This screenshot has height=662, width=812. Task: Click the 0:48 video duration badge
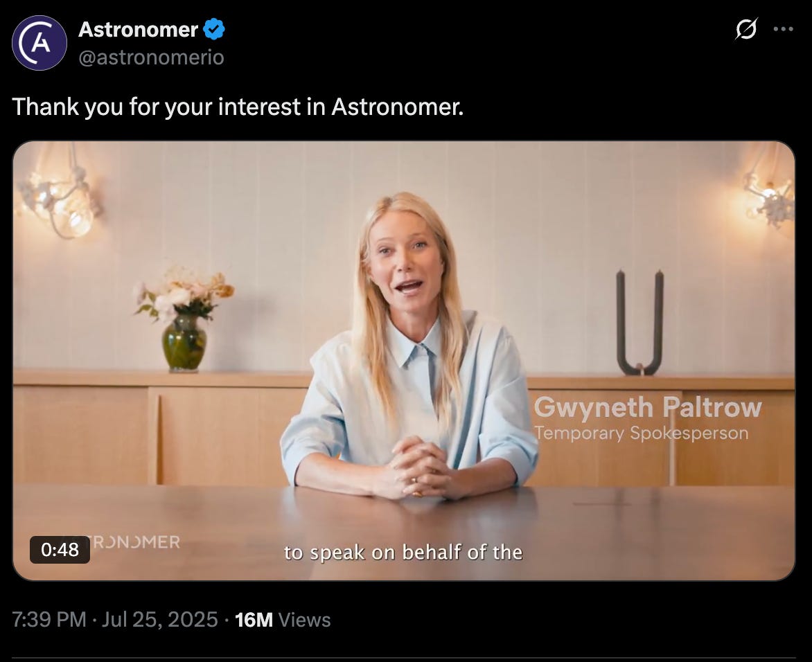[x=60, y=550]
